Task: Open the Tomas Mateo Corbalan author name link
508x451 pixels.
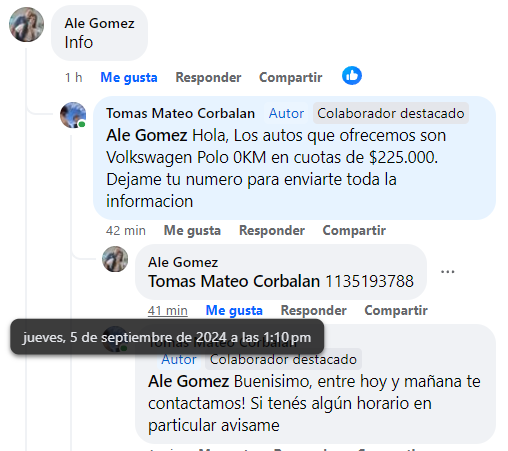Action: tap(180, 113)
